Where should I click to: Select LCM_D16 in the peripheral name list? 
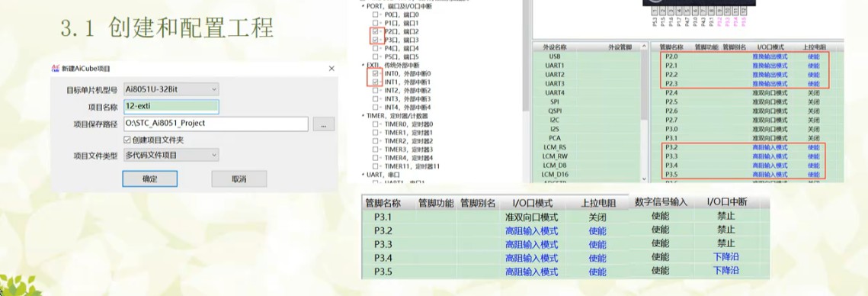click(x=554, y=175)
